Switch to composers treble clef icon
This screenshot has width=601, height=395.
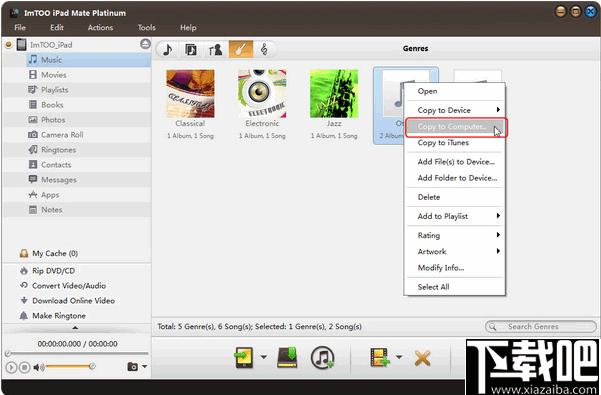click(x=264, y=49)
